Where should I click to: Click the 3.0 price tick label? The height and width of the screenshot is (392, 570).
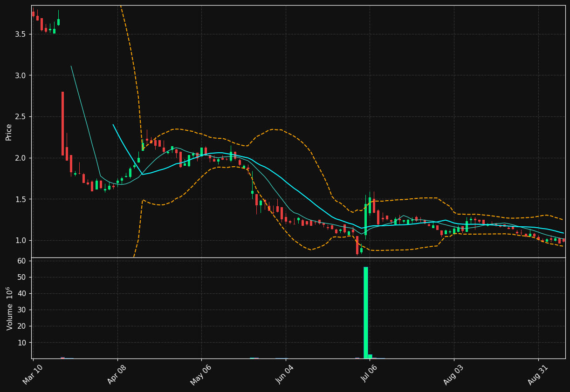click(x=21, y=75)
